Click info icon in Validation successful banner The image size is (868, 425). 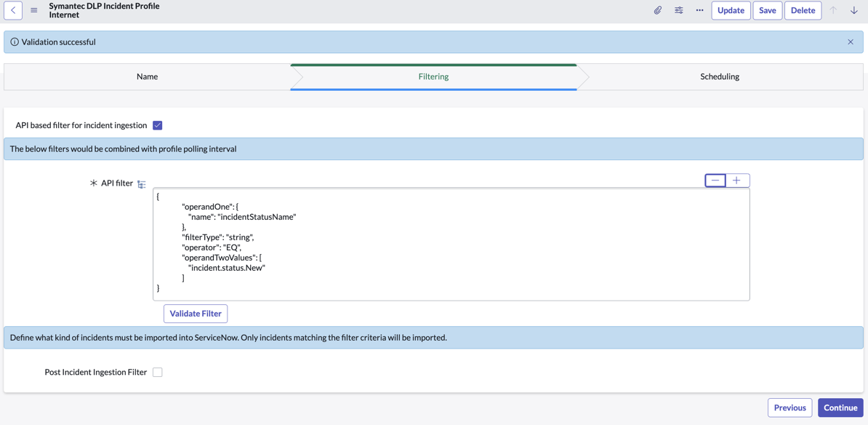pyautogui.click(x=15, y=42)
